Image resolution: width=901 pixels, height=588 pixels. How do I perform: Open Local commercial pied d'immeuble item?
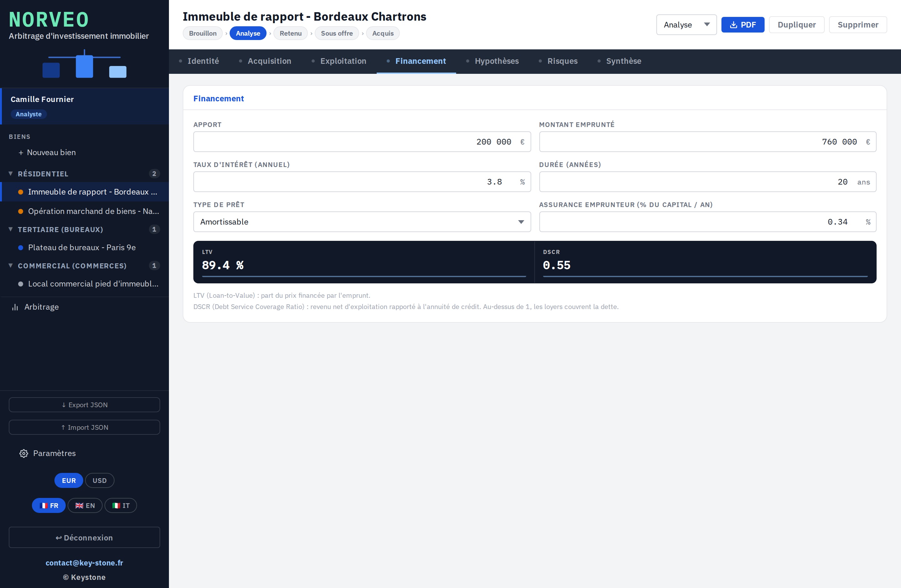[x=85, y=284]
